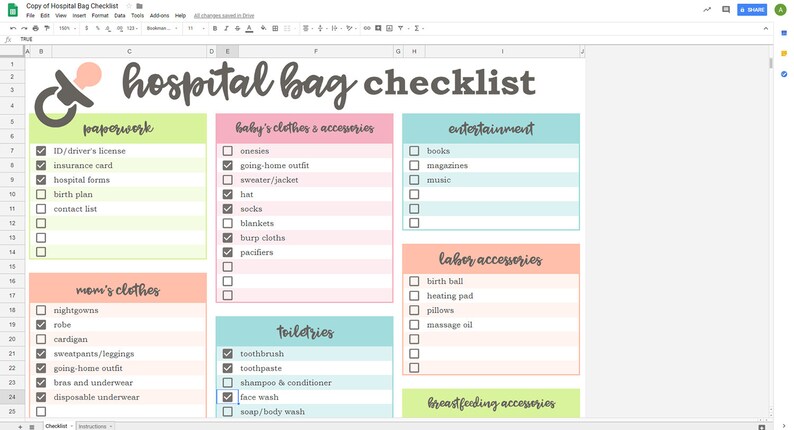Screen dimensions: 794x430
Task: Toggle italic formatting
Action: (x=226, y=28)
